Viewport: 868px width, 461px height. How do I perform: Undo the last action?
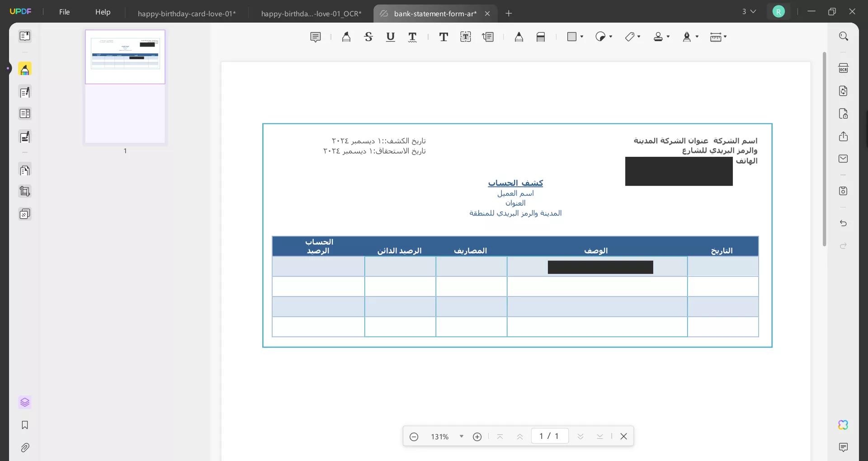click(843, 223)
